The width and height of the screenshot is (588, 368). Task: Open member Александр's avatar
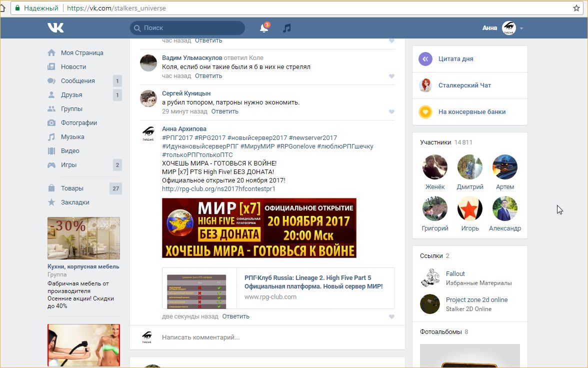tap(505, 208)
